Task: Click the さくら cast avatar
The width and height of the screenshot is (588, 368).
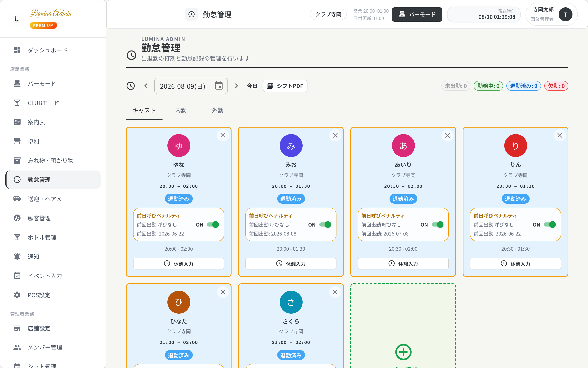Action: coord(291,302)
